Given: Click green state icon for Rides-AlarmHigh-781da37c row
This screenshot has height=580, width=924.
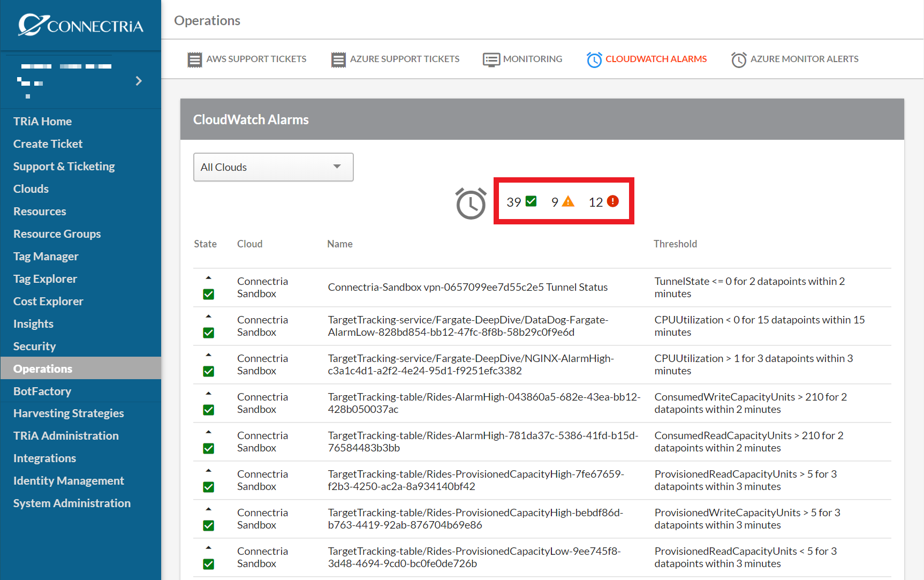Looking at the screenshot, I should click(209, 448).
